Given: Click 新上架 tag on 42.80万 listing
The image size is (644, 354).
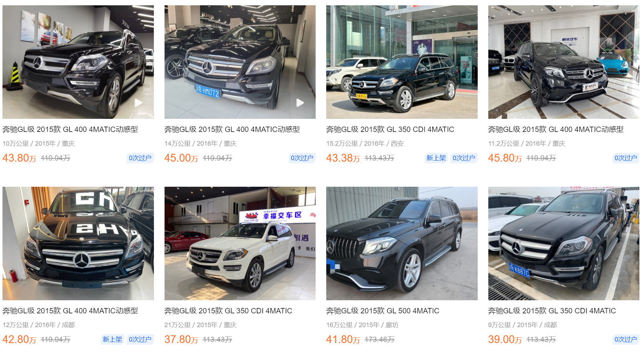Looking at the screenshot, I should (x=112, y=340).
